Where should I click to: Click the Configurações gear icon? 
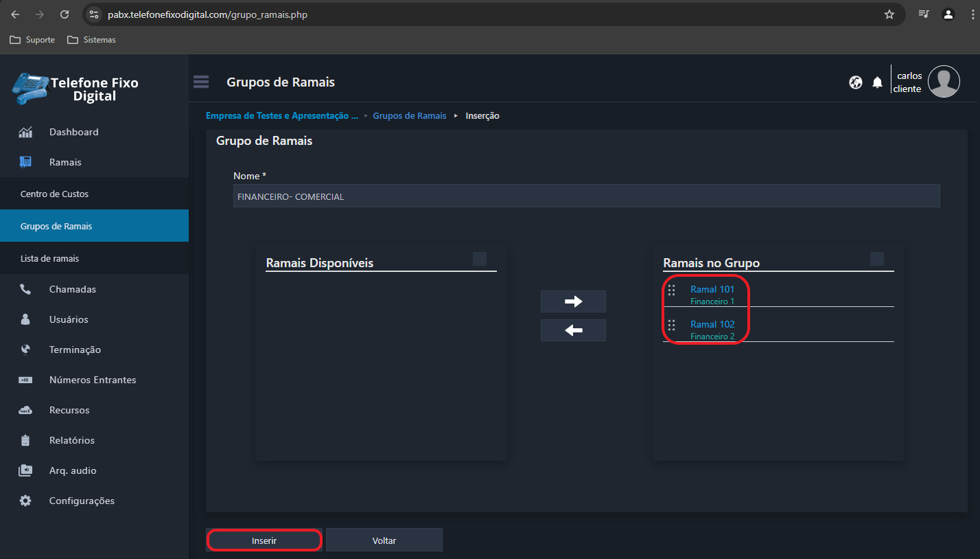25,501
